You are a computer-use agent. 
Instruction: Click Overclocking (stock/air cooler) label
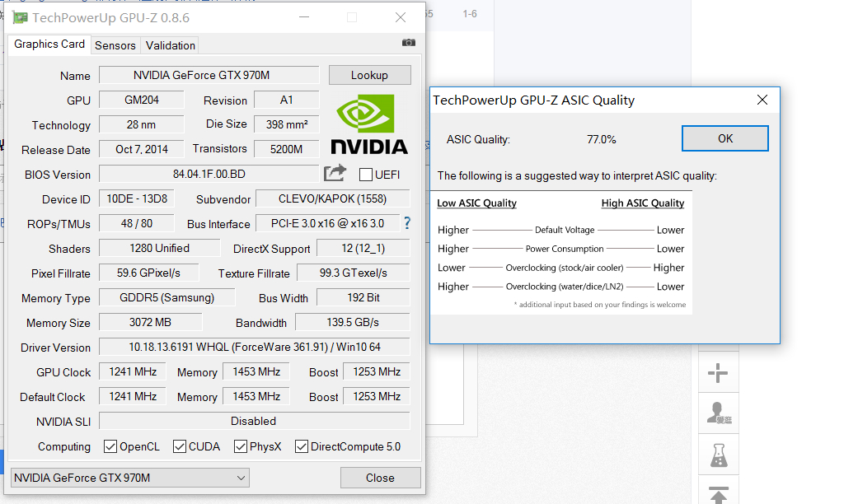564,268
